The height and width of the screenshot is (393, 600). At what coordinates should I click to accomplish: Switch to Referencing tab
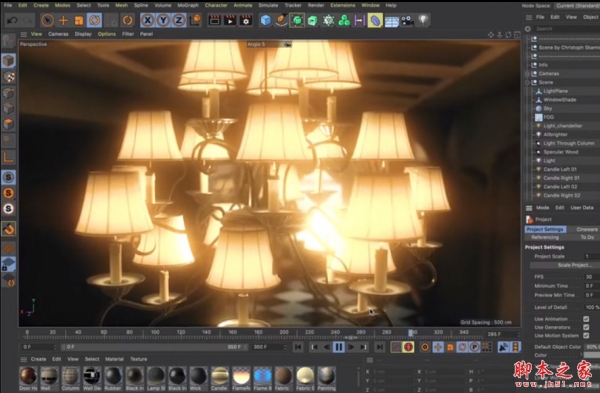545,237
